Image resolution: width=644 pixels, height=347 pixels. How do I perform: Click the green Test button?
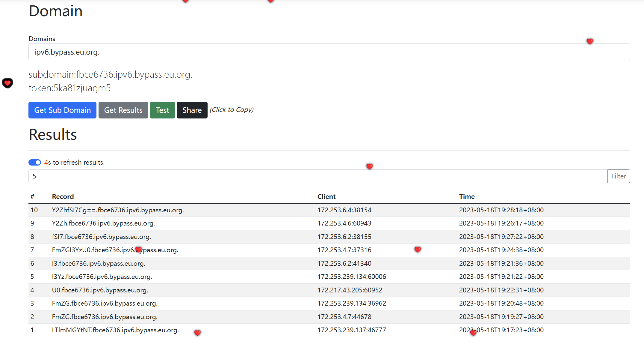(x=162, y=110)
